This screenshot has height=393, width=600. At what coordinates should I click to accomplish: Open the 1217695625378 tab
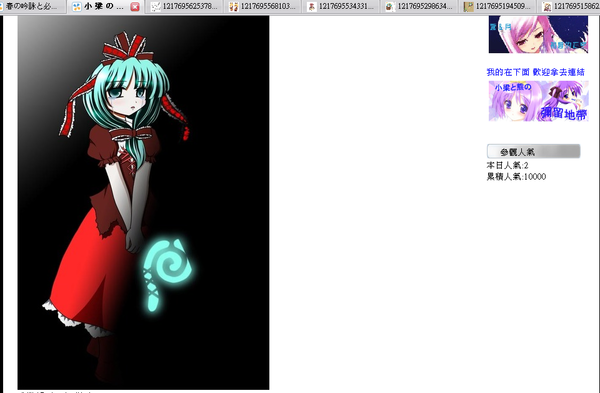(x=184, y=7)
